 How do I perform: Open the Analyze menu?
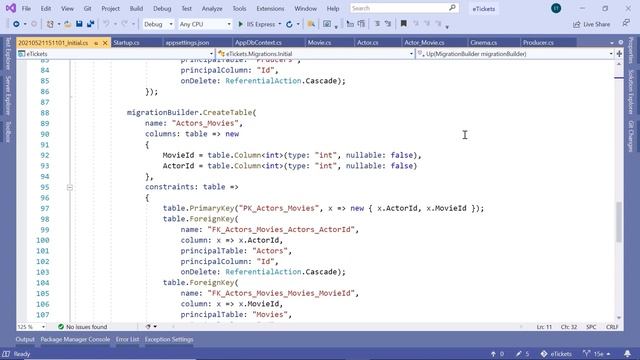[212, 8]
